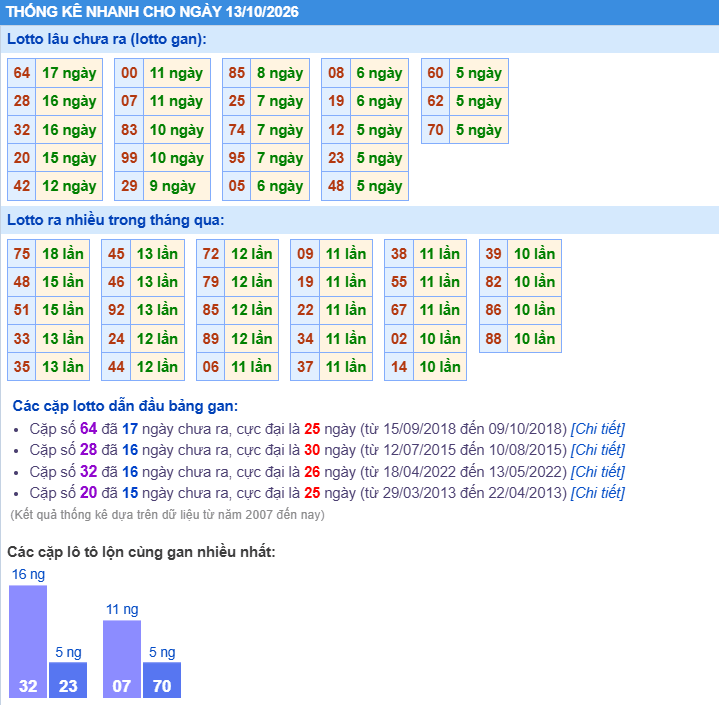Click the 'THỐNG KÊ NHANH CHO NGÀY 13/10/2026' header
The image size is (719, 705).
click(152, 11)
